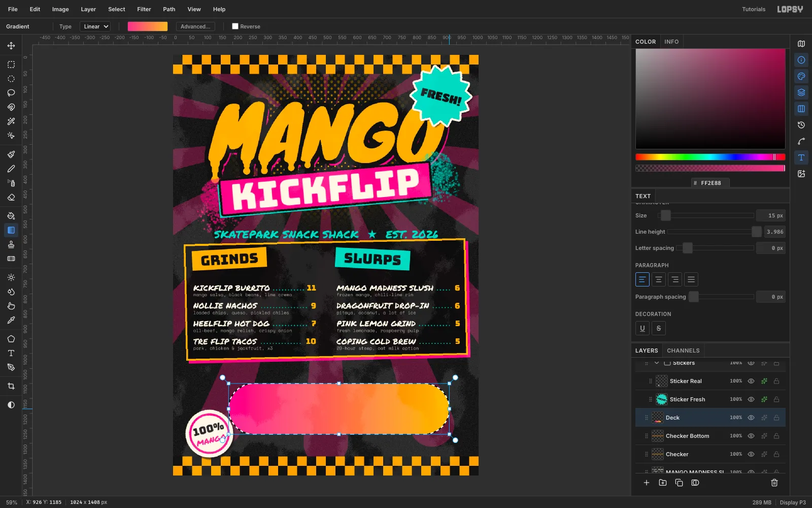Select the Magnetic Lasso tool
812x508 pixels.
pyautogui.click(x=11, y=107)
